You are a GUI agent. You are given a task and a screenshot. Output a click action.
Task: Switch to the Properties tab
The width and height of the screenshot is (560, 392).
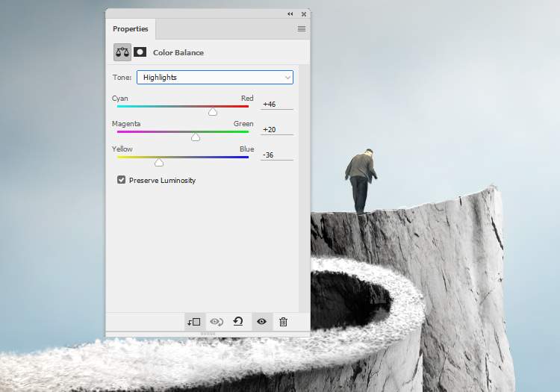click(131, 29)
